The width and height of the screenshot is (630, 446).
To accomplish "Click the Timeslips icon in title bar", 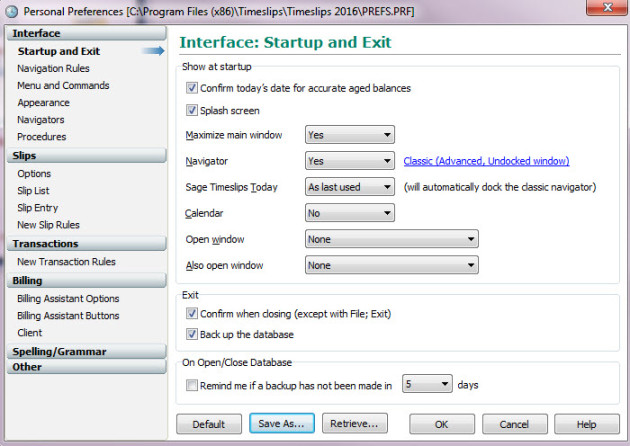I will (11, 11).
